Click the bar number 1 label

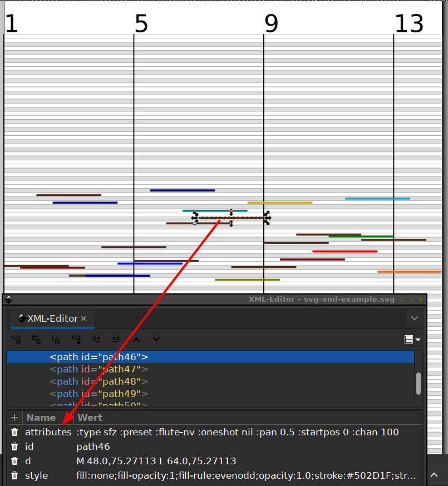click(x=12, y=23)
